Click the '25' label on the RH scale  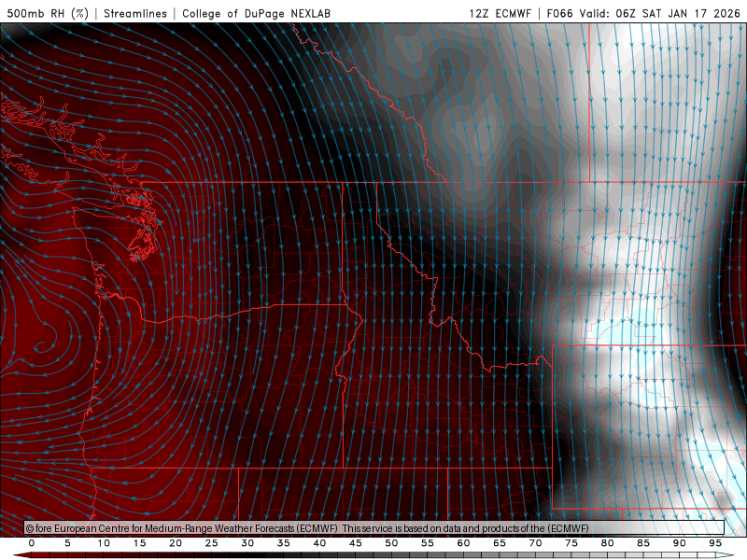[x=212, y=543]
